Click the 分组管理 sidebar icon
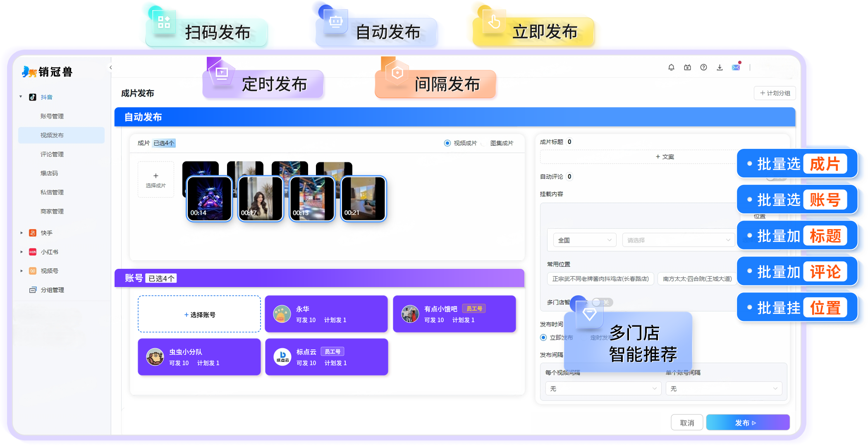Screen dimensions: 868x445 coord(33,290)
